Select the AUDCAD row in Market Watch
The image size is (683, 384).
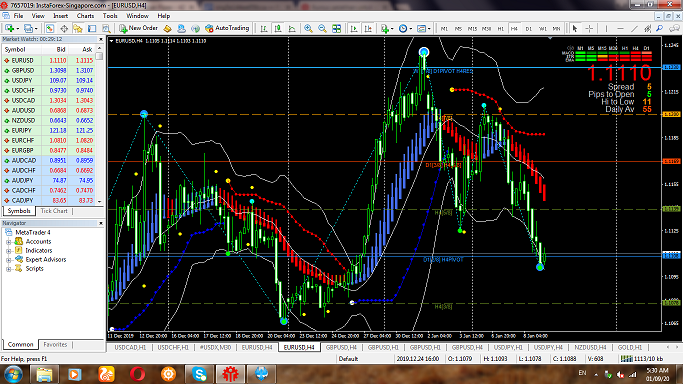[x=49, y=160]
